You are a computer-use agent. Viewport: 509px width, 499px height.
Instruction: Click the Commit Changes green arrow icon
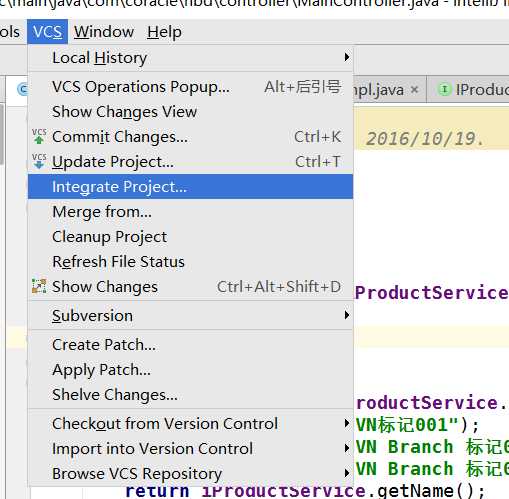[x=39, y=136]
